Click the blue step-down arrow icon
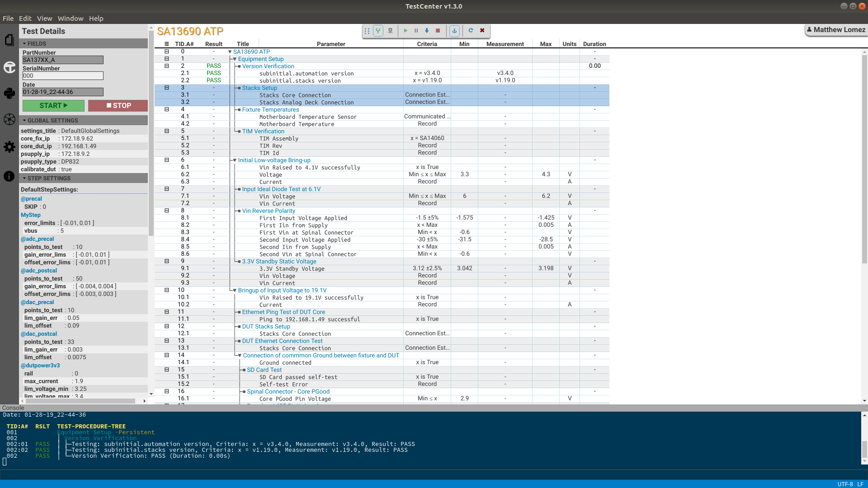This screenshot has width=868, height=488. 427,31
